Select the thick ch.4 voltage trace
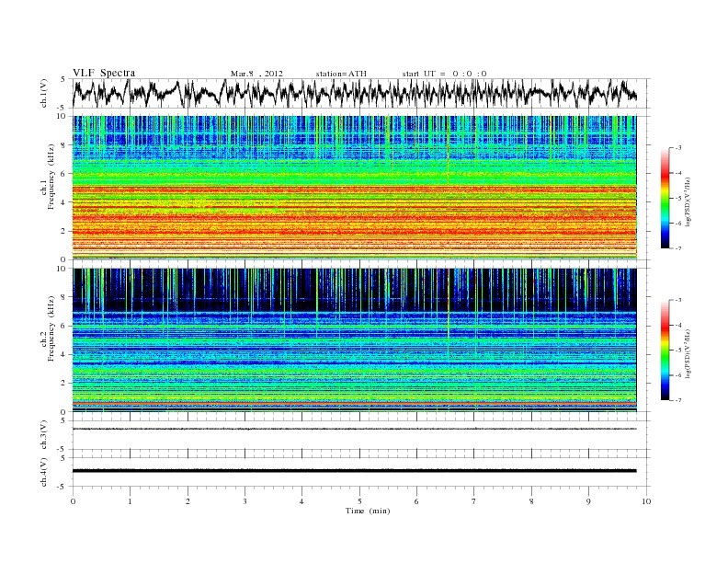This screenshot has height=563, width=728. [355, 471]
